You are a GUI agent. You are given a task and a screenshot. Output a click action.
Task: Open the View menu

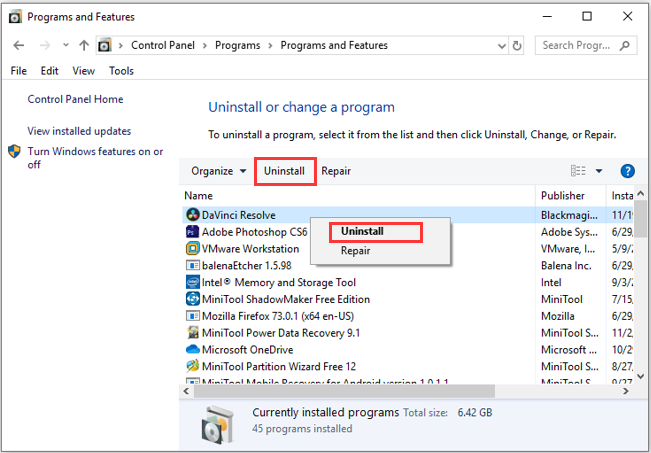(x=83, y=71)
